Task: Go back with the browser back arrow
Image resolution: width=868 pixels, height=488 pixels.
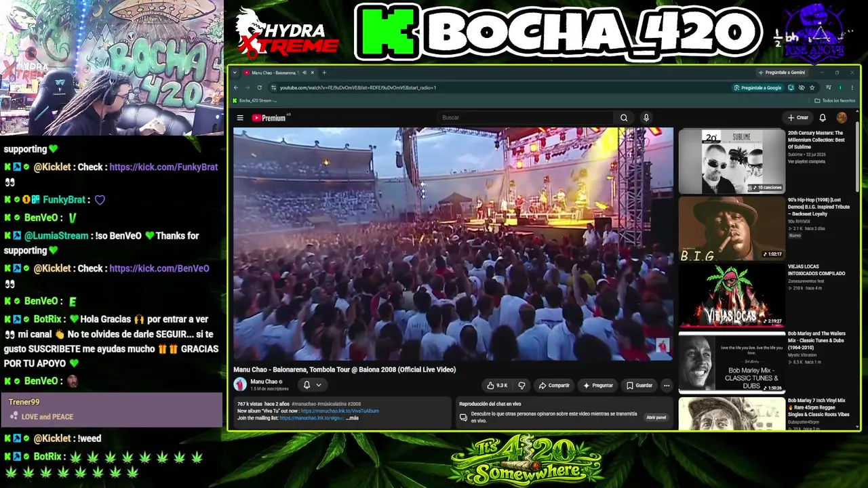Action: click(x=236, y=87)
